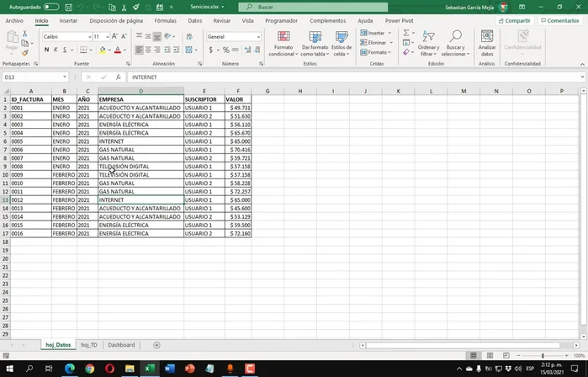The image size is (588, 377).
Task: Toggle the Autoguardado switch
Action: [x=50, y=7]
